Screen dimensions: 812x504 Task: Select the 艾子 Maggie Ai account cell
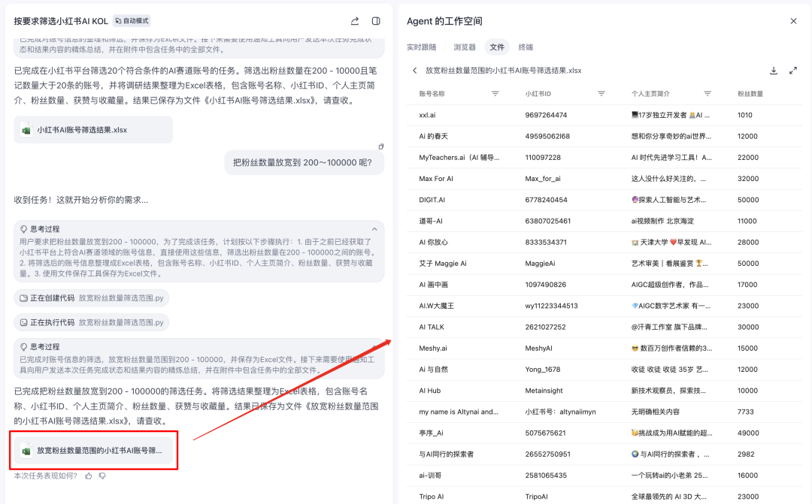(x=443, y=264)
